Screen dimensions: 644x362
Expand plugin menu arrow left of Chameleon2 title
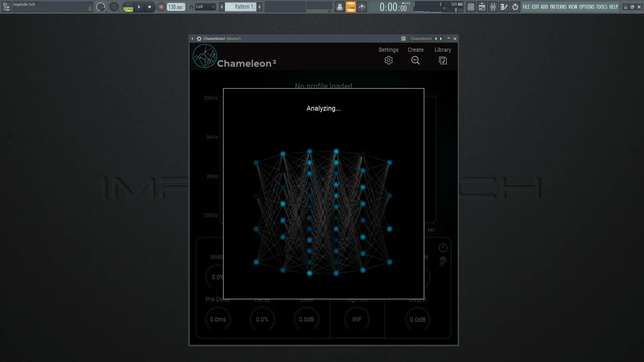[x=193, y=39]
